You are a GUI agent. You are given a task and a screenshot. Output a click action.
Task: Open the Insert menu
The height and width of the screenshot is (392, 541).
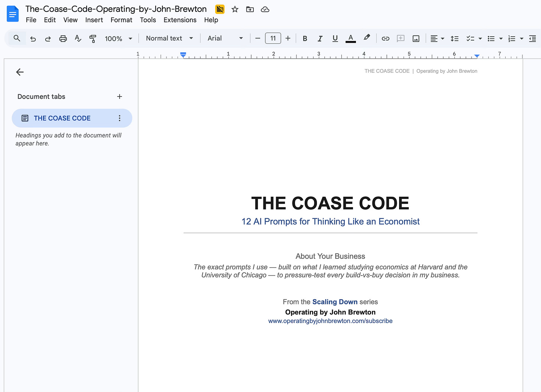[94, 20]
